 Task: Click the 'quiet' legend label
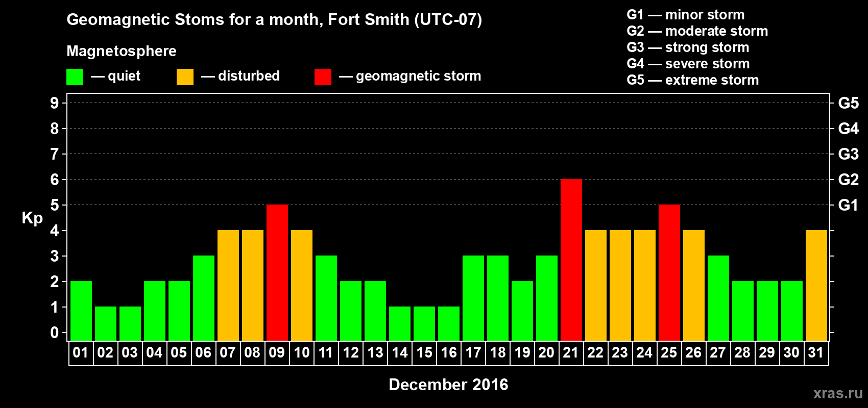coord(124,76)
